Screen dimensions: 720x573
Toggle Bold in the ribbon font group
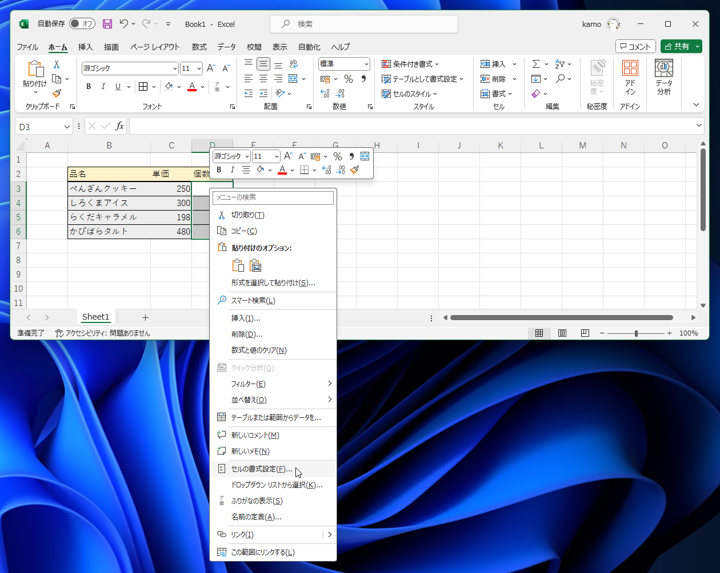tap(89, 86)
